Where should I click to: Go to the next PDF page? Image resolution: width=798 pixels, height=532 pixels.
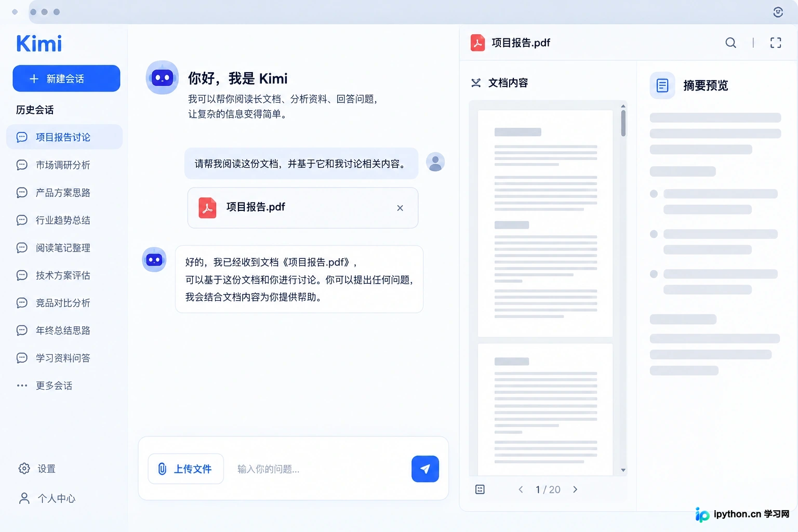tap(575, 489)
